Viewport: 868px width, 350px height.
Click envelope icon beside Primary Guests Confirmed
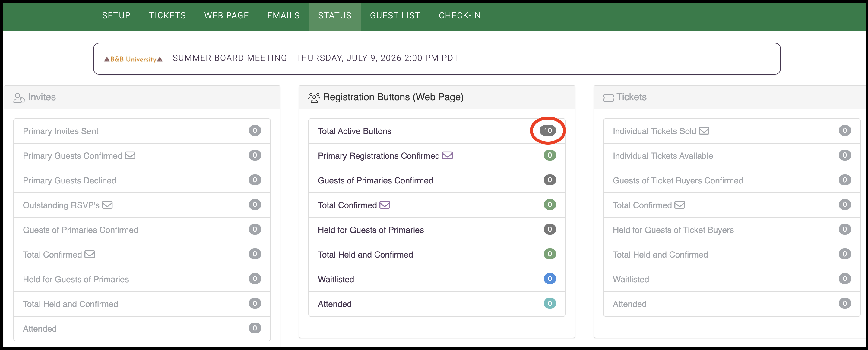(x=130, y=155)
